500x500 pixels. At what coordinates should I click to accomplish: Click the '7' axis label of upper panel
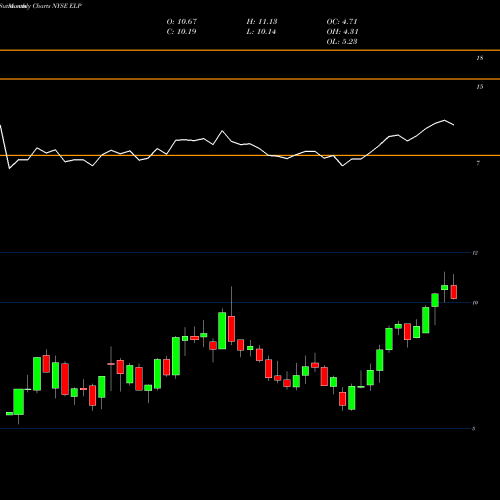click(478, 163)
